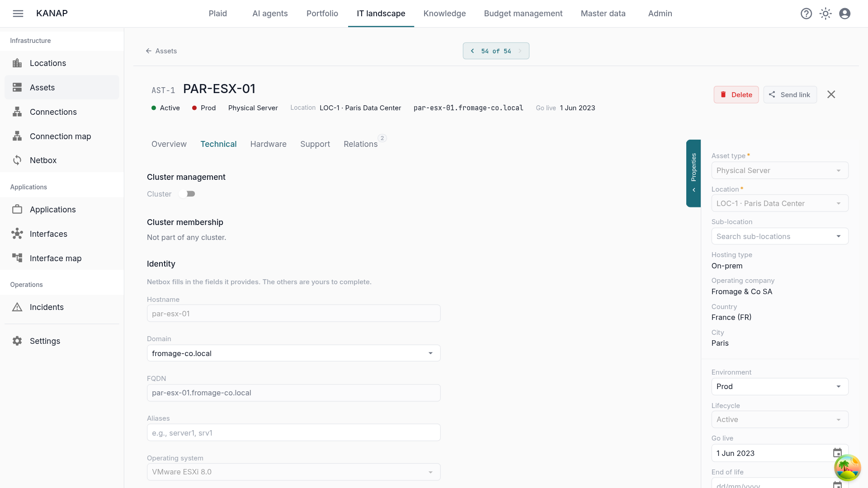Close the asset detail with X

tap(831, 94)
